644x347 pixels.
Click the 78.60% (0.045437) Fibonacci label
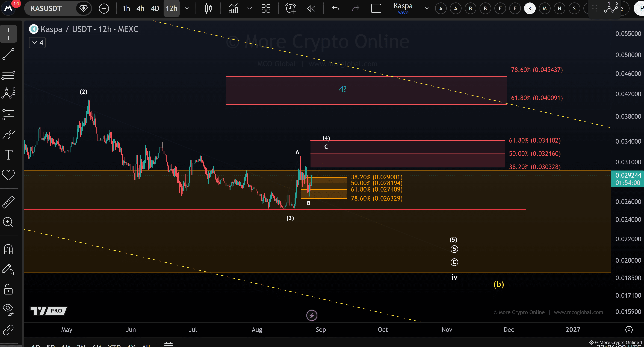coord(537,70)
